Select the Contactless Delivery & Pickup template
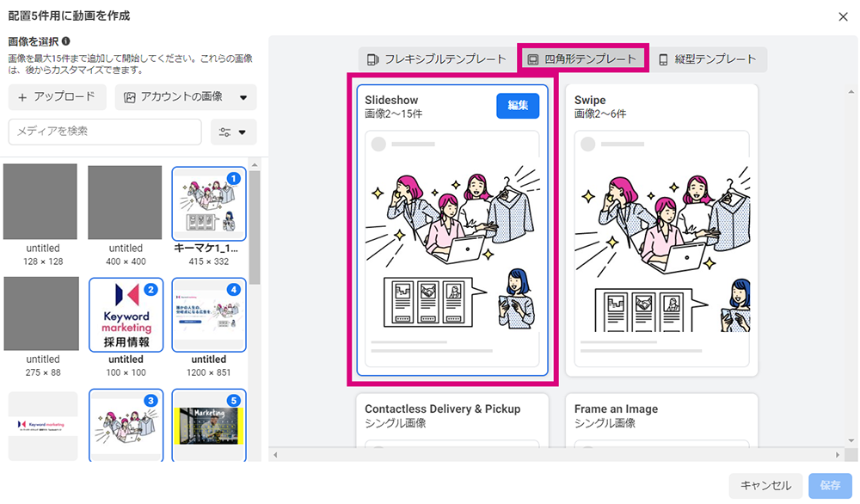Viewport: 860px width, 504px height. point(452,420)
